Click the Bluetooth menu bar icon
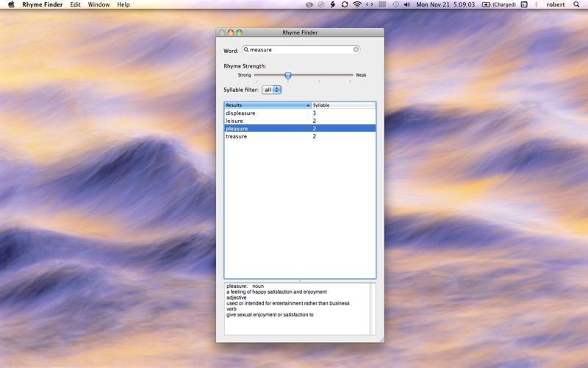The height and width of the screenshot is (368, 588). tap(537, 4)
